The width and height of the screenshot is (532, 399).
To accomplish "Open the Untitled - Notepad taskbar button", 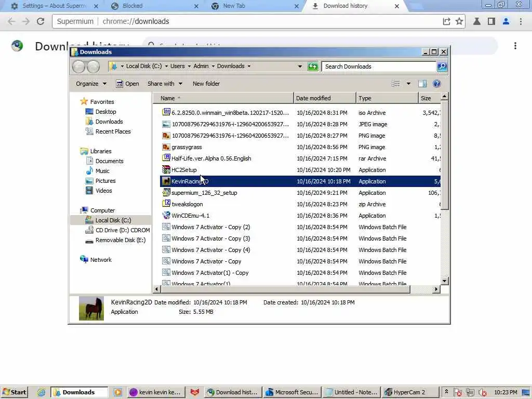I will 351,392.
